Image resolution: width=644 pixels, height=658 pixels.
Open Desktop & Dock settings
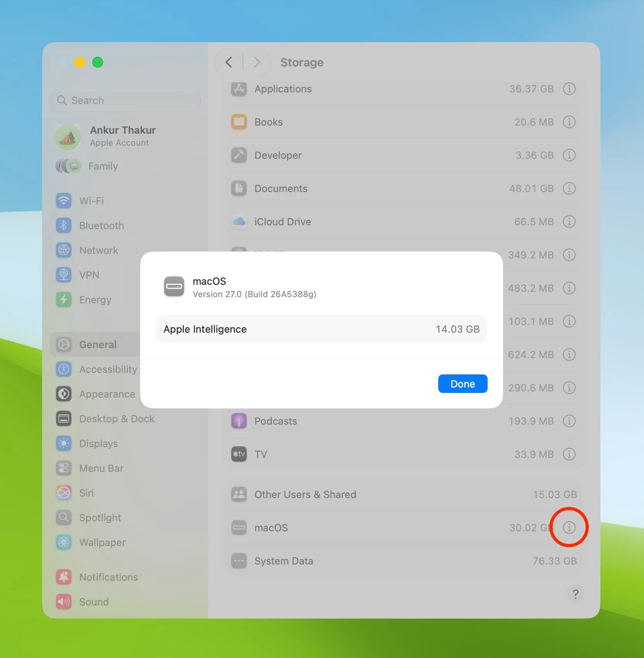click(125, 419)
